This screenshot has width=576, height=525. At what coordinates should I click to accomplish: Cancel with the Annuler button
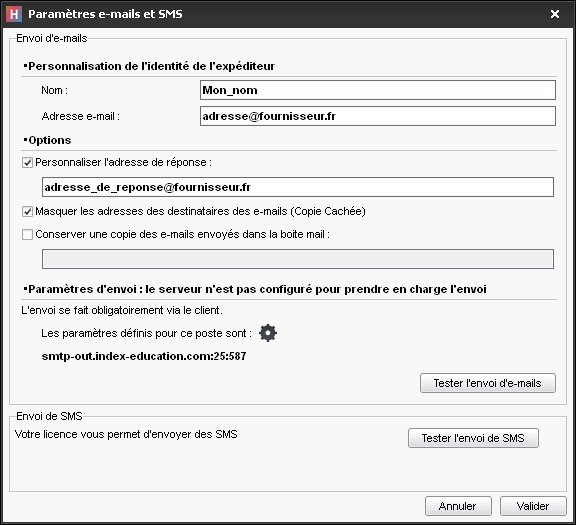[458, 506]
